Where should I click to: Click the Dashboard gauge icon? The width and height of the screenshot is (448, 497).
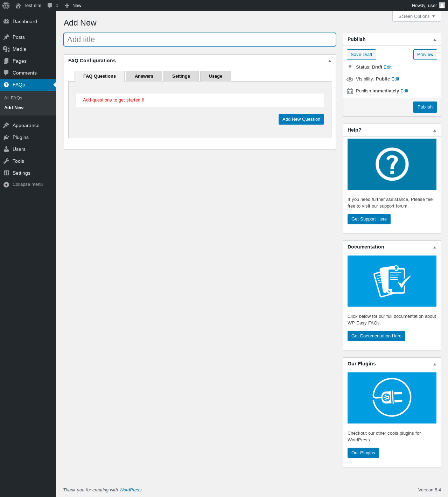coord(6,21)
